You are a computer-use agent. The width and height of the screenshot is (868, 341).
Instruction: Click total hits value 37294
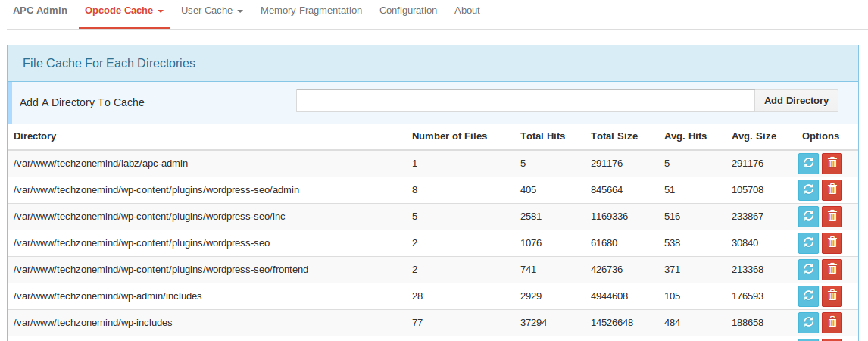point(535,323)
